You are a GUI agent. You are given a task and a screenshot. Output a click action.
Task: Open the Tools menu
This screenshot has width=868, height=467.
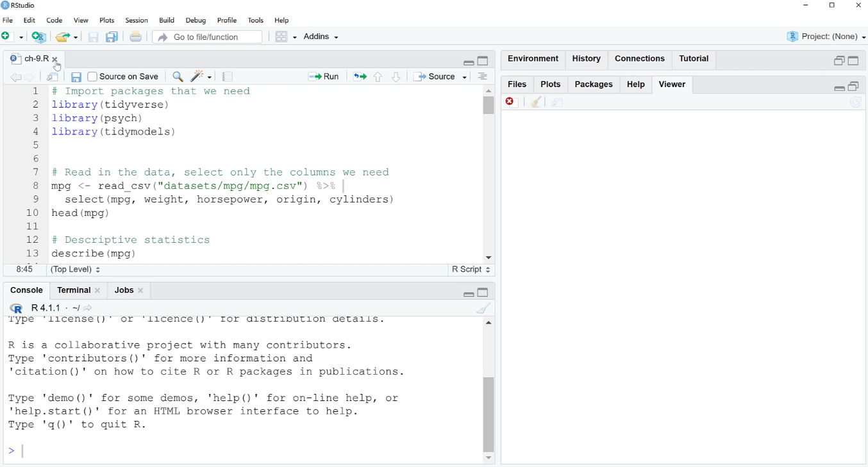(256, 20)
